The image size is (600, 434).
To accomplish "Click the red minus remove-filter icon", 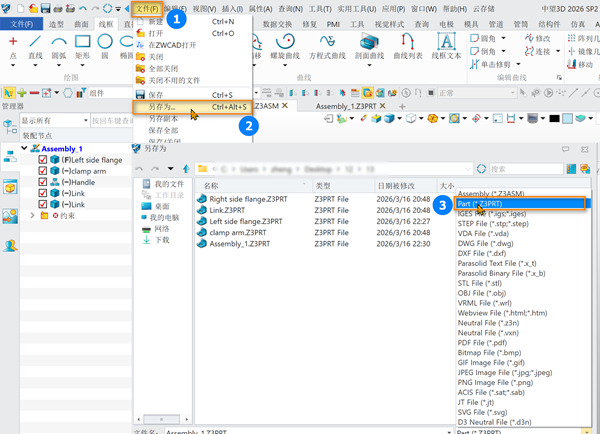I will [x=34, y=93].
